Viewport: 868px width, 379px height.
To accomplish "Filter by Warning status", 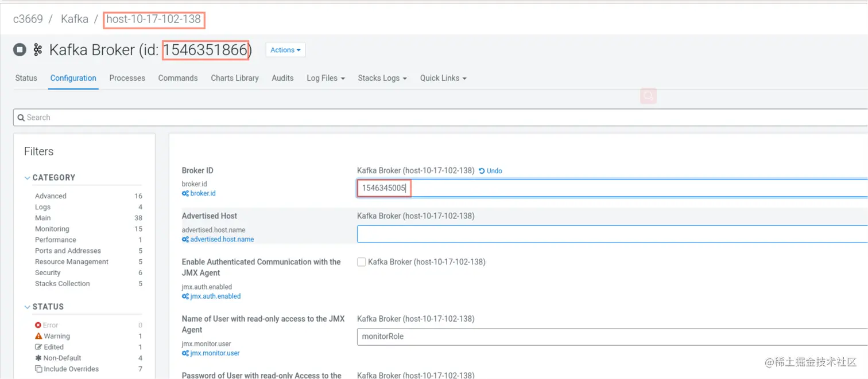I will 57,336.
